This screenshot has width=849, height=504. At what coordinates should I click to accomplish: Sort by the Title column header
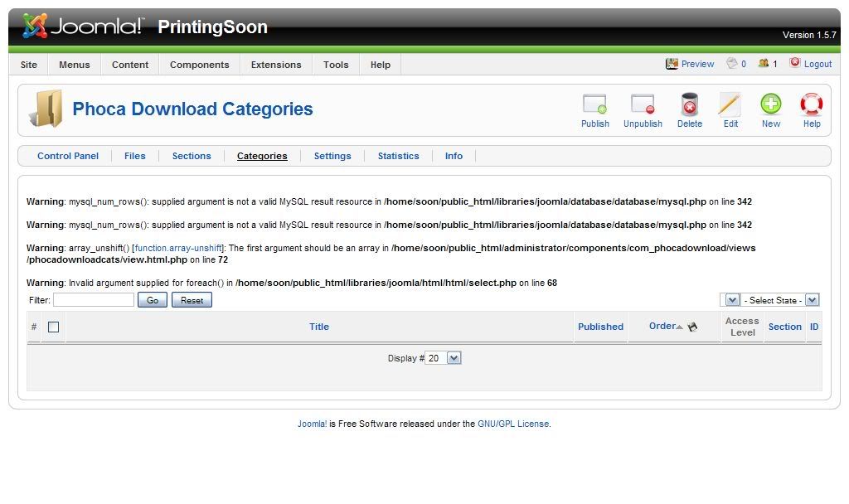click(x=319, y=327)
